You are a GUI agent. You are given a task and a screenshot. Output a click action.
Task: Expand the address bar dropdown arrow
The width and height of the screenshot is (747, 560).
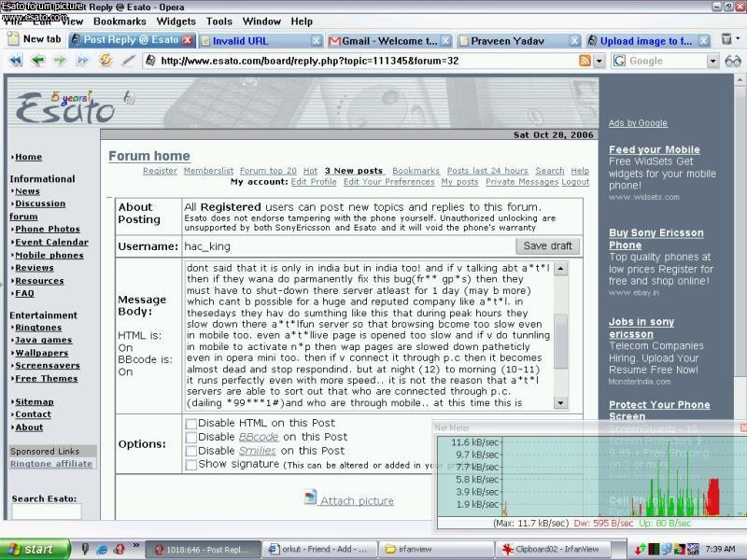pos(599,61)
